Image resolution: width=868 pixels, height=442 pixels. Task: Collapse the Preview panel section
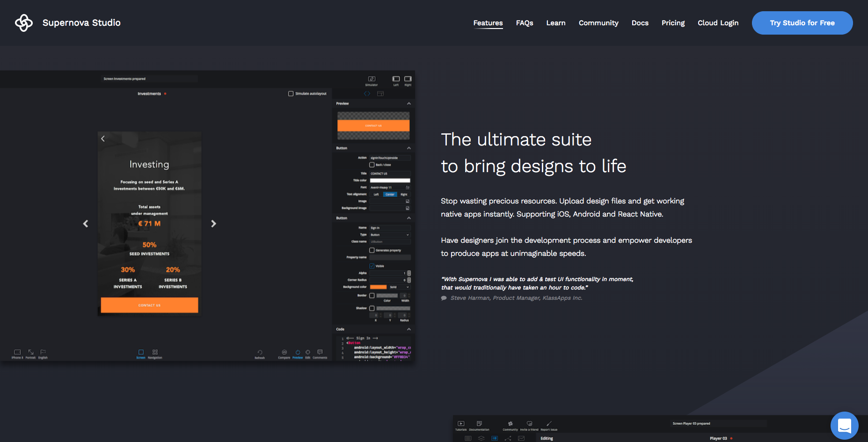coord(408,103)
